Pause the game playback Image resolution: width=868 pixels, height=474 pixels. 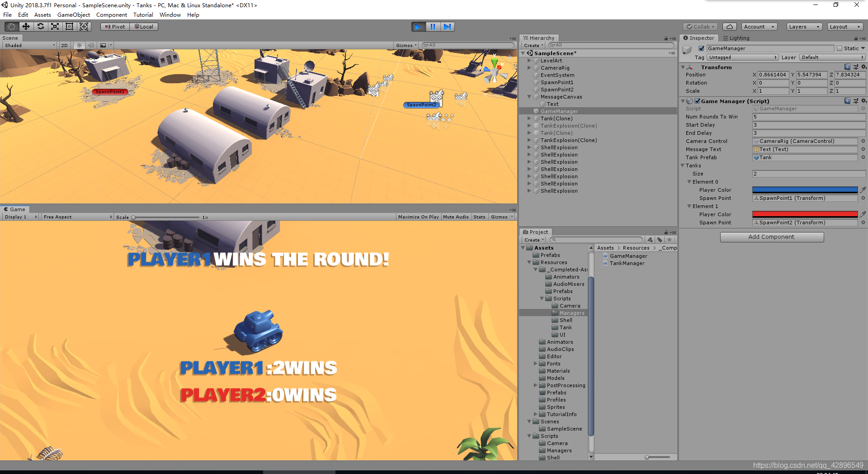pyautogui.click(x=433, y=27)
